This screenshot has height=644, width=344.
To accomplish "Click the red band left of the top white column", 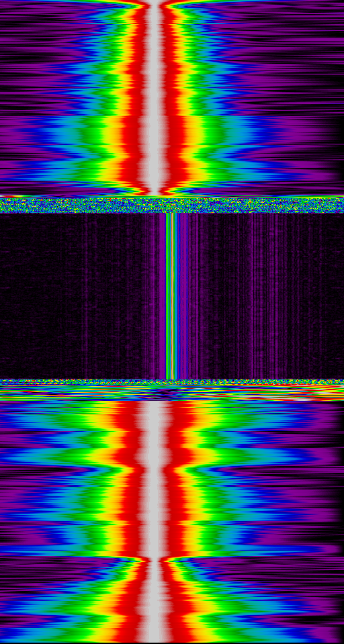I will pyautogui.click(x=134, y=99).
